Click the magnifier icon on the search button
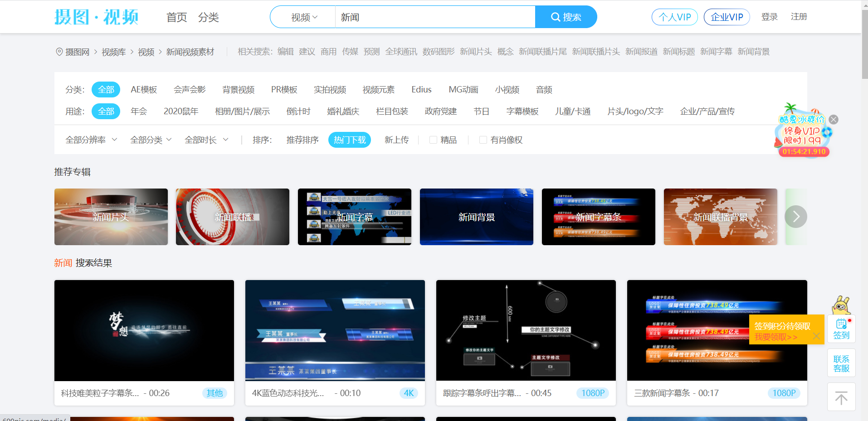Image resolution: width=868 pixels, height=421 pixels. pos(556,17)
